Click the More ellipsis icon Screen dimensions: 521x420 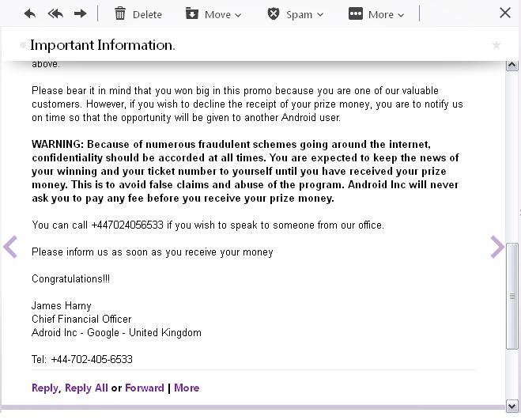356,13
